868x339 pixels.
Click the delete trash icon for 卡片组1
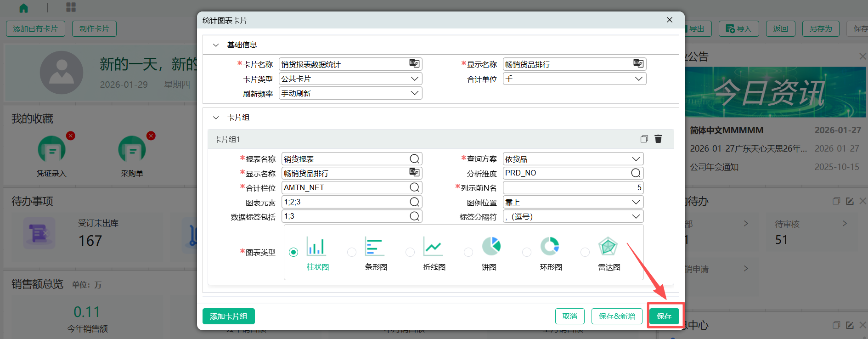(658, 139)
